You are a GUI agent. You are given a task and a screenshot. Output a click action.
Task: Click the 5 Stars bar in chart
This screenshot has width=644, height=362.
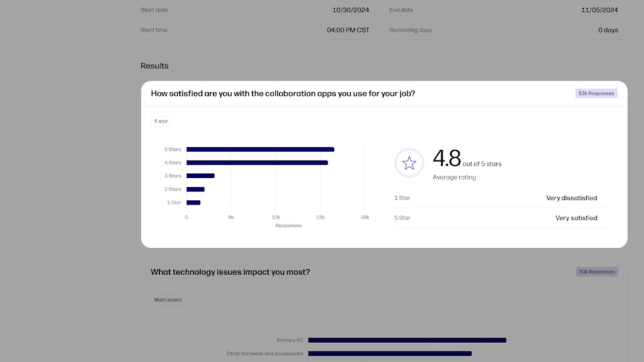(260, 150)
